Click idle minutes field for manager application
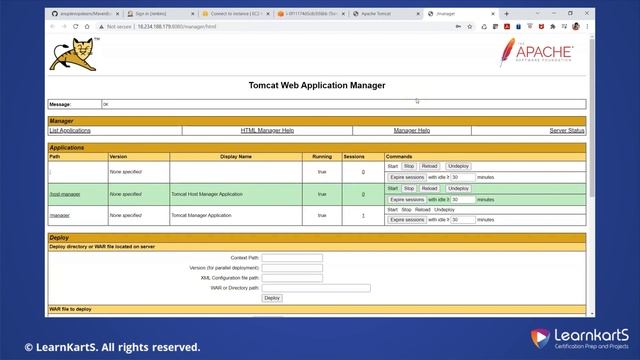Viewport: 640px width, 360px height. point(463,220)
